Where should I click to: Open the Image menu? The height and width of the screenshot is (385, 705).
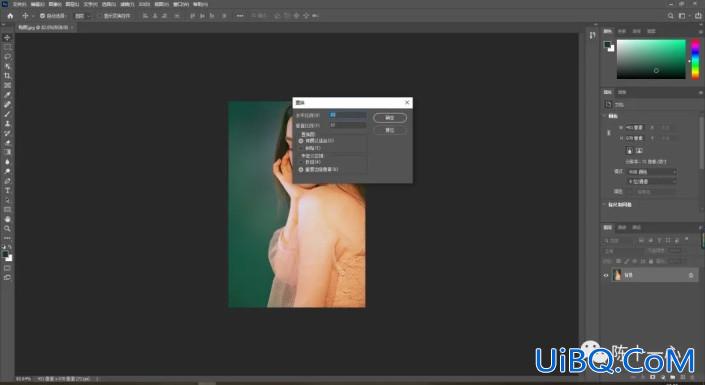click(55, 4)
